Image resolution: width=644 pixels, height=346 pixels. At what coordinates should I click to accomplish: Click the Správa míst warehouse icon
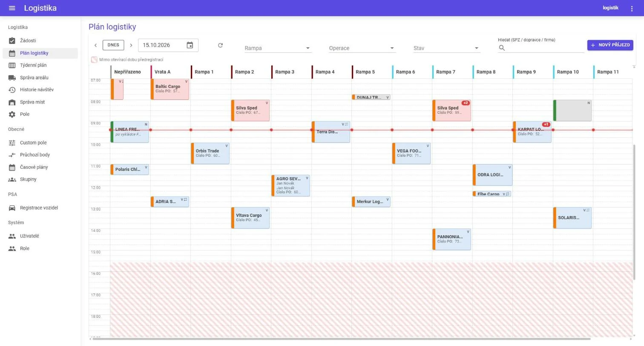(12, 102)
